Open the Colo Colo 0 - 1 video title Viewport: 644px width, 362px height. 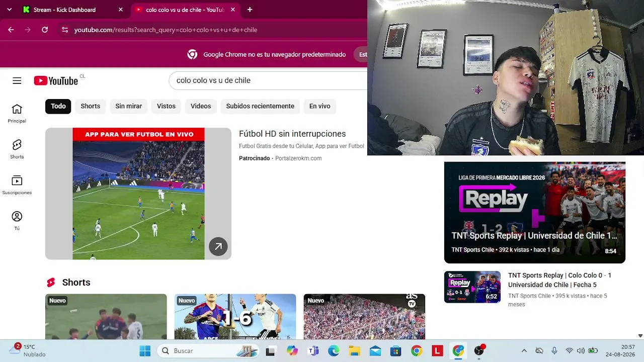point(559,280)
